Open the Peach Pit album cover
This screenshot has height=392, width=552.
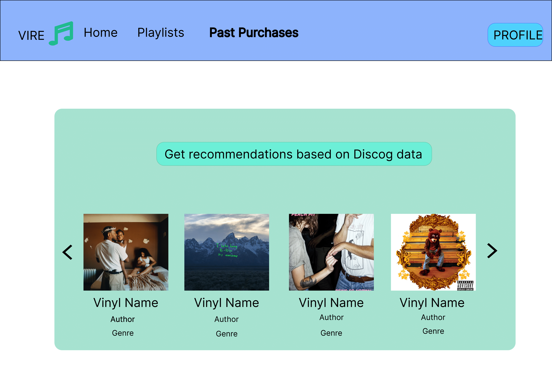click(331, 252)
